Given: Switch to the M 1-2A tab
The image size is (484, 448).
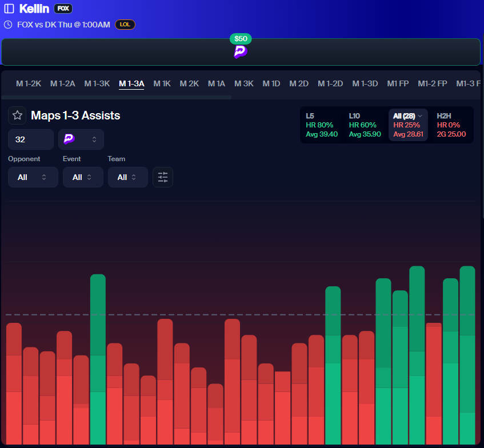Looking at the screenshot, I should tap(63, 83).
